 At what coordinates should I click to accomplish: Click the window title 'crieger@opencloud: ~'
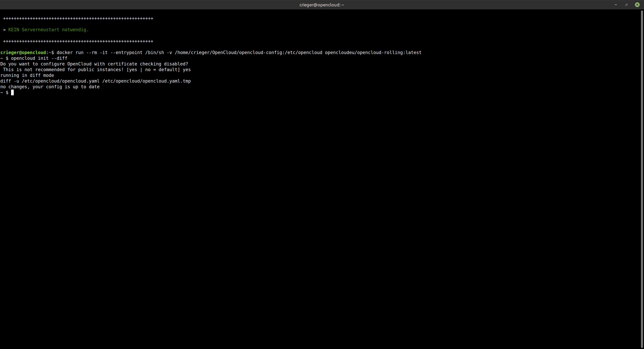click(x=322, y=5)
